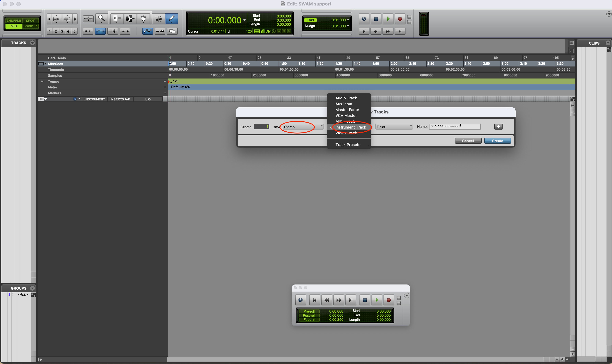
Task: Click Stop in the main toolbar transport
Action: [x=376, y=19]
